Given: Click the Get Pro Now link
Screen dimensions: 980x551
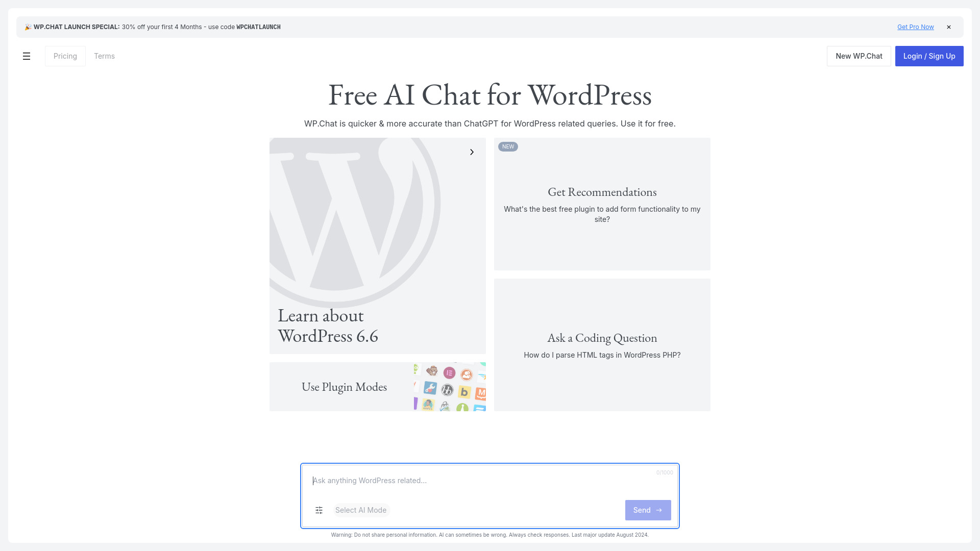Looking at the screenshot, I should (x=915, y=27).
